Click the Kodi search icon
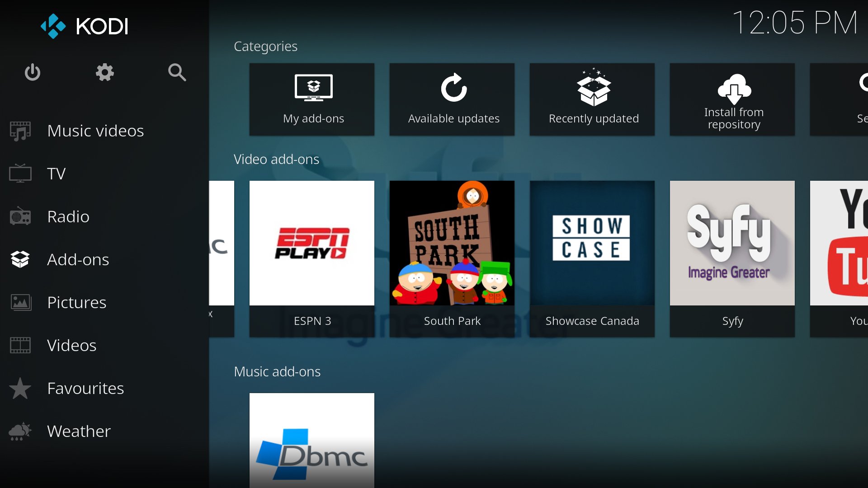This screenshot has height=488, width=868. pyautogui.click(x=177, y=73)
